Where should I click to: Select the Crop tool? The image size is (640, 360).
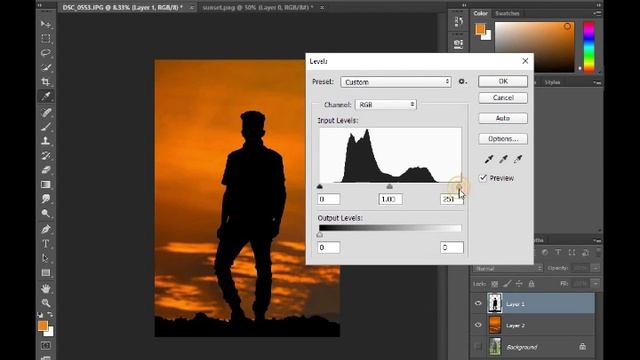[46, 82]
